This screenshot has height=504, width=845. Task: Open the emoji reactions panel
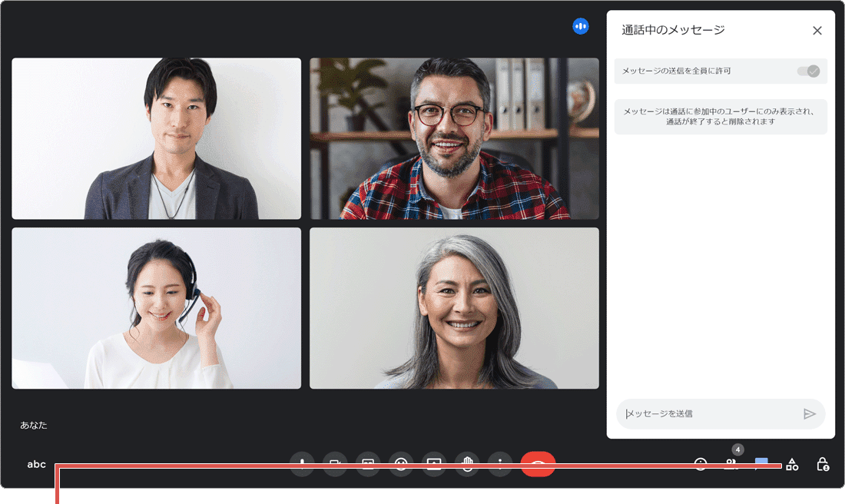[x=401, y=464]
